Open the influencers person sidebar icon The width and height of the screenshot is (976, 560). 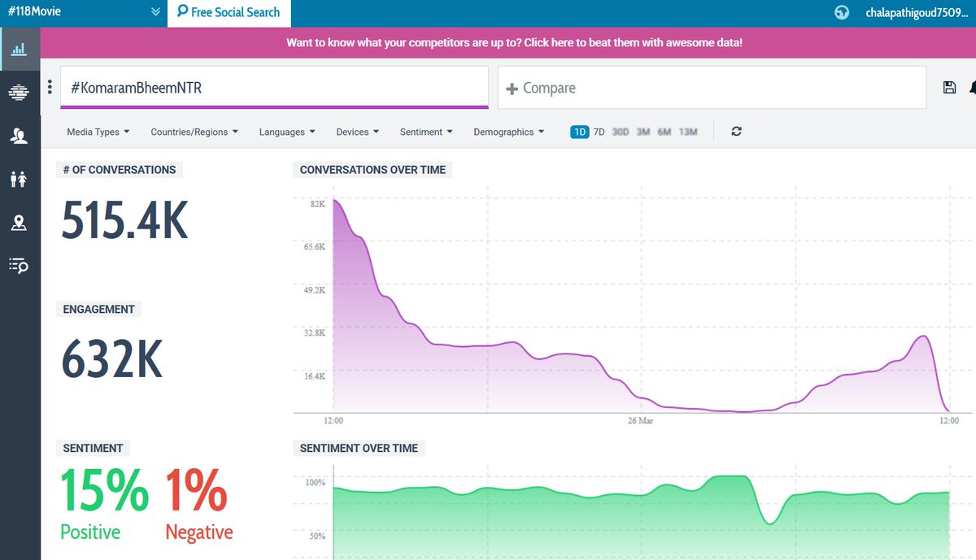tap(19, 136)
